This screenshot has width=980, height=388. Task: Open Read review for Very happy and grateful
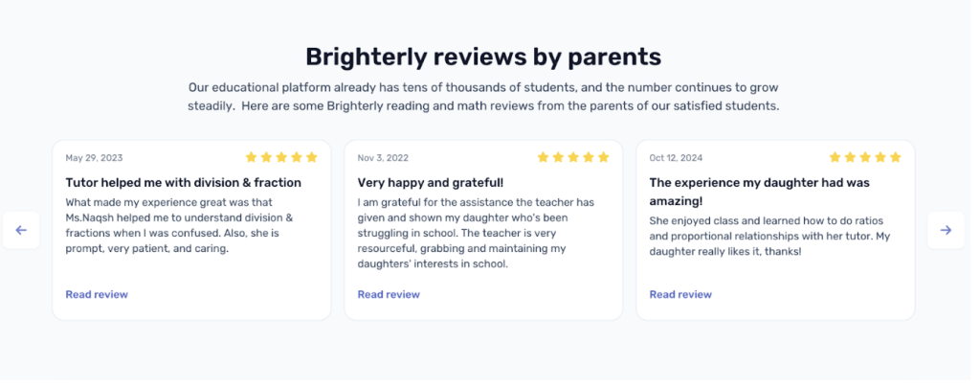(389, 294)
